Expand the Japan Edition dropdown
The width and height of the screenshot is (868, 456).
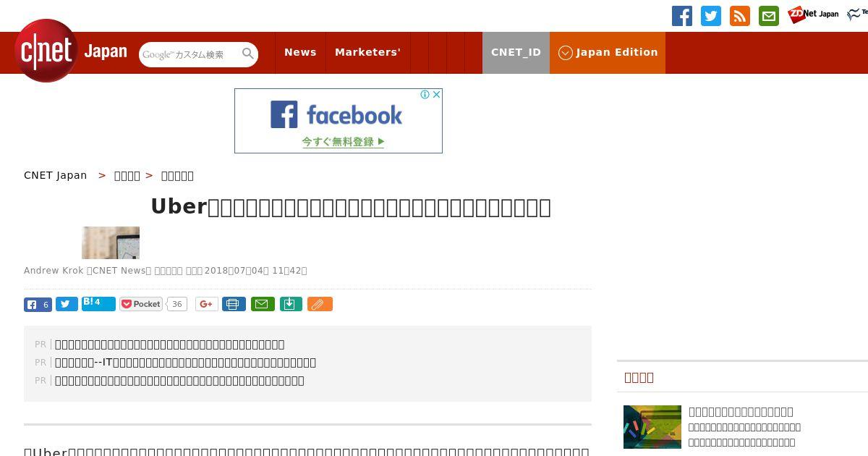coord(608,52)
